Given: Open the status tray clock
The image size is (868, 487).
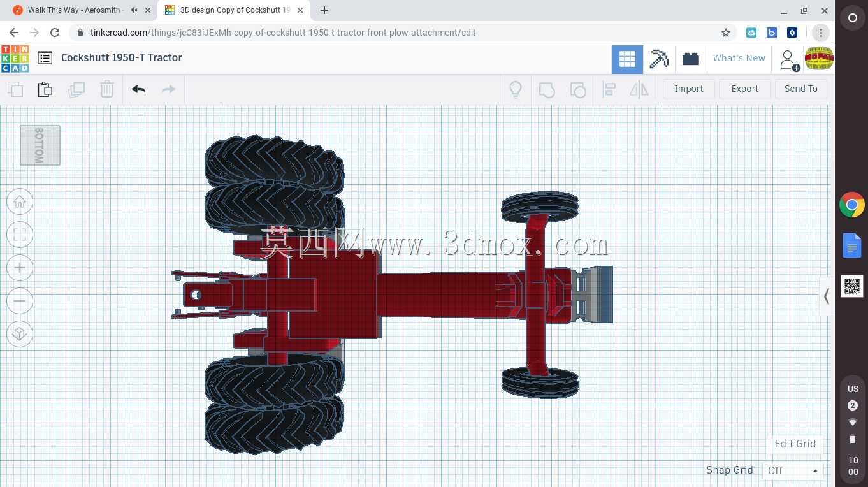Looking at the screenshot, I should (x=853, y=466).
